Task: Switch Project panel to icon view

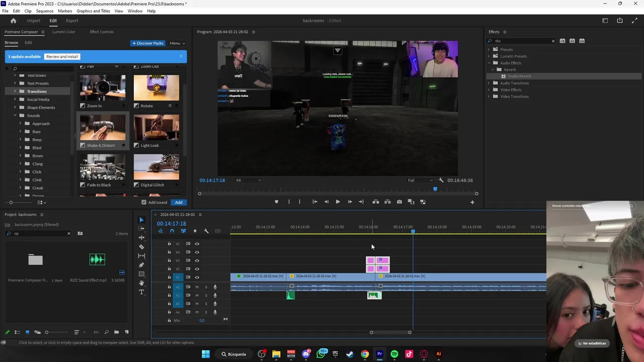Action: (x=27, y=332)
